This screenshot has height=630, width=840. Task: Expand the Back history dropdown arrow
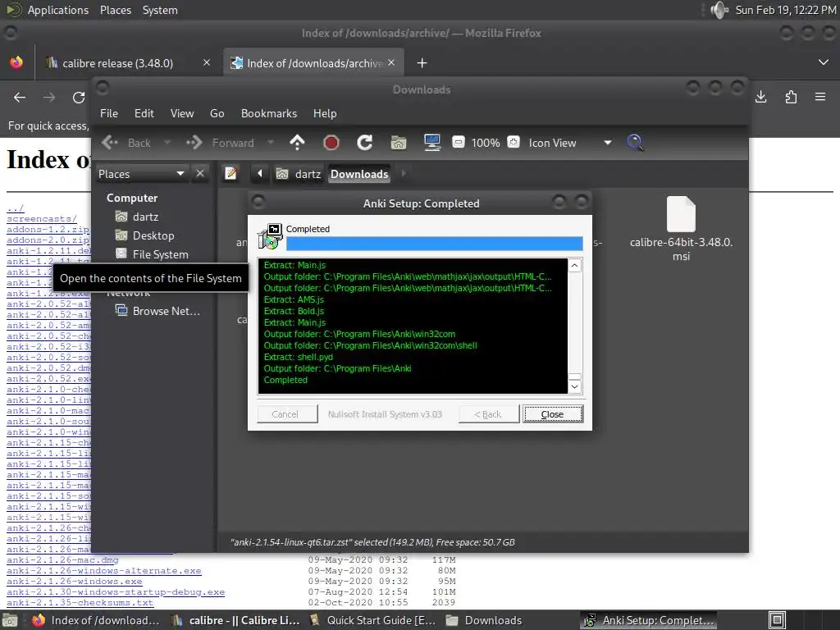pos(167,143)
